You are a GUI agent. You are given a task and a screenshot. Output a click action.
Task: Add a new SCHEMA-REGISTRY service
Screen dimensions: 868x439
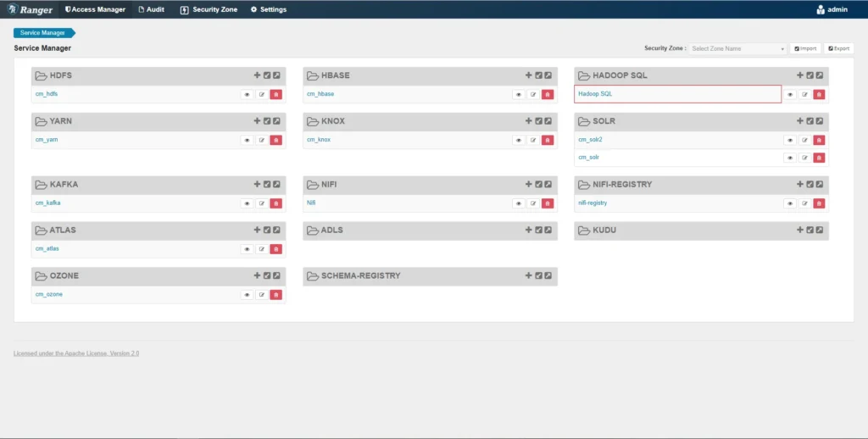point(528,275)
